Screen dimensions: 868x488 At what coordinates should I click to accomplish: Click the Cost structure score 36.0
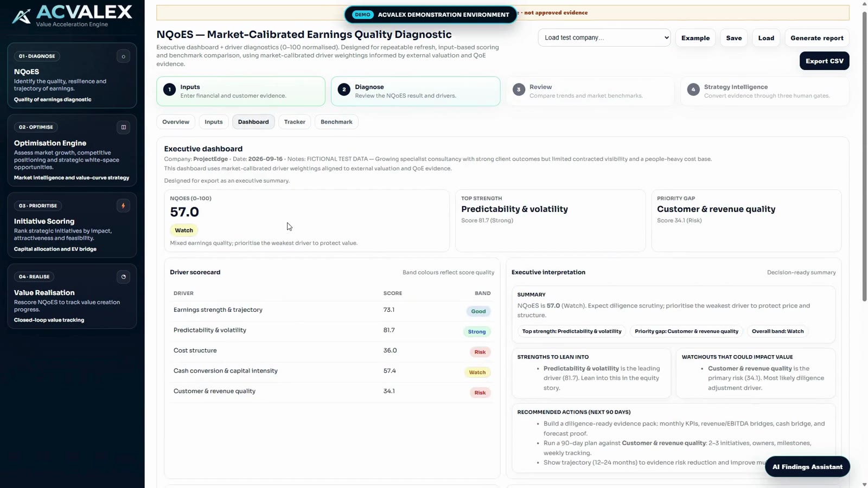coord(390,350)
